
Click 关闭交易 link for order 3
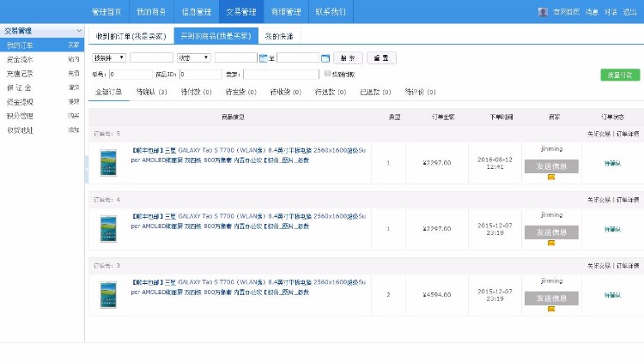[598, 266]
